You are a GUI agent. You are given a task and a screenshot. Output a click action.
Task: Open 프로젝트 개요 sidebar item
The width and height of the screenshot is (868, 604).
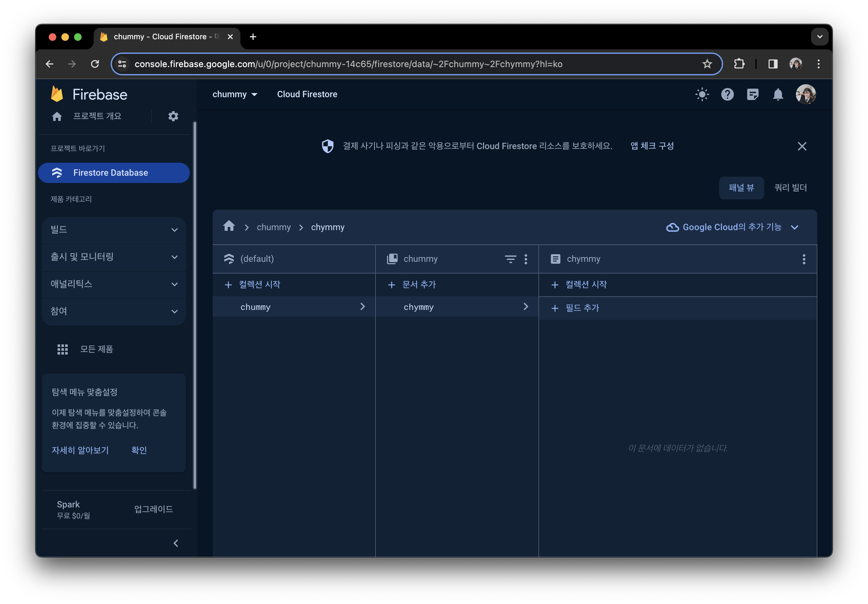97,116
